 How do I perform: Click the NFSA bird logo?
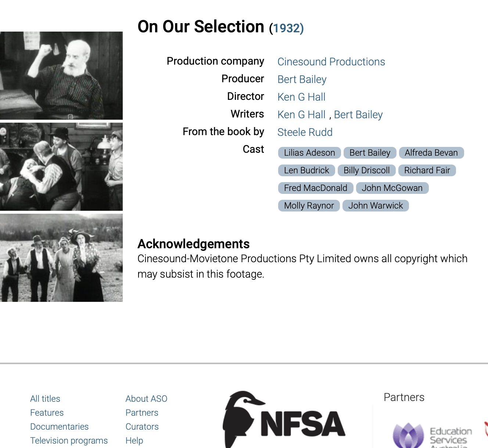click(x=284, y=419)
